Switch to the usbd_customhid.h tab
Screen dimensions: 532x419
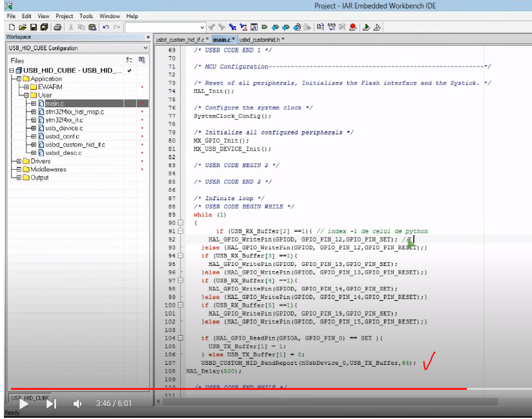tap(261, 39)
